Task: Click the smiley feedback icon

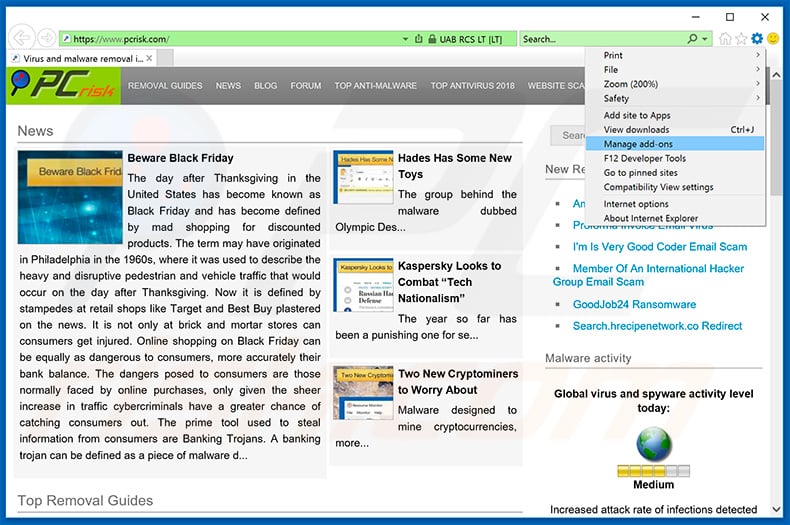Action: click(773, 38)
